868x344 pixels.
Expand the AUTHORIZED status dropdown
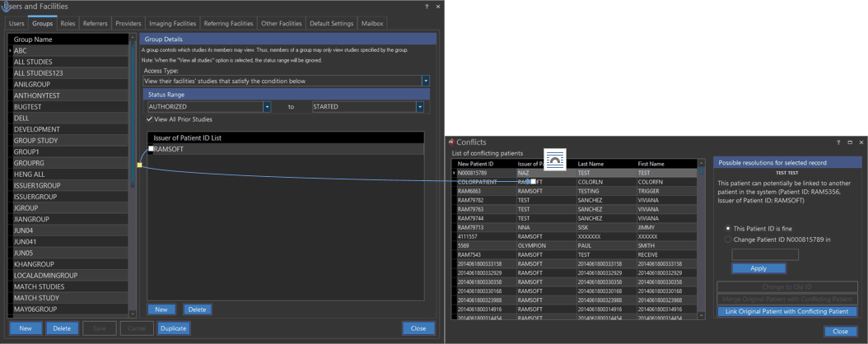pyautogui.click(x=267, y=107)
